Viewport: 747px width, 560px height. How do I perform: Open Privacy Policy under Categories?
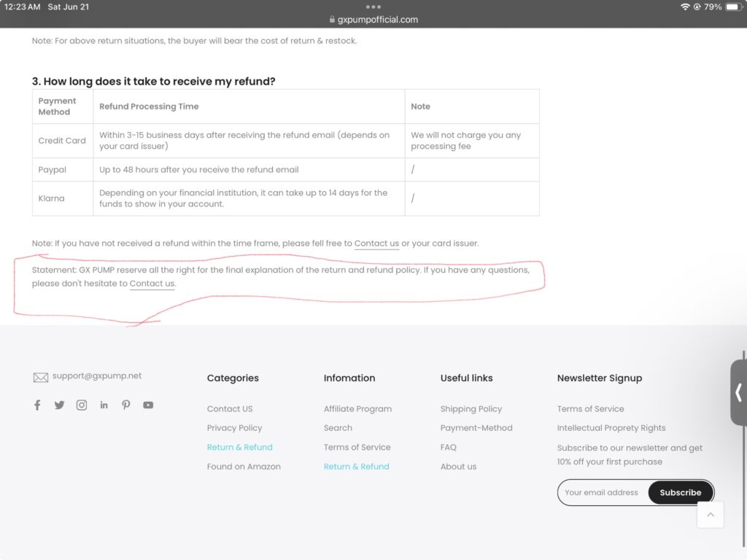(234, 428)
